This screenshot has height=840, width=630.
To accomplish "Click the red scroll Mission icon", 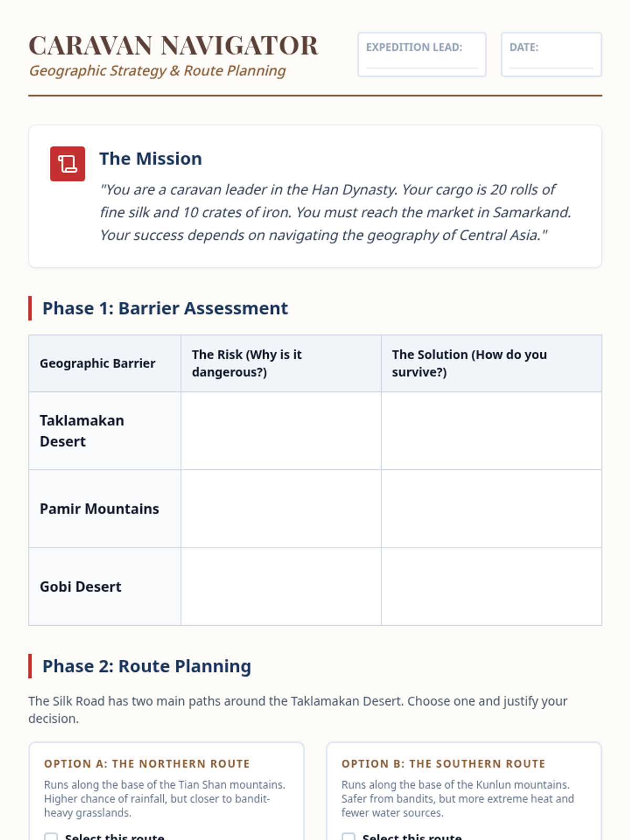I will [67, 164].
